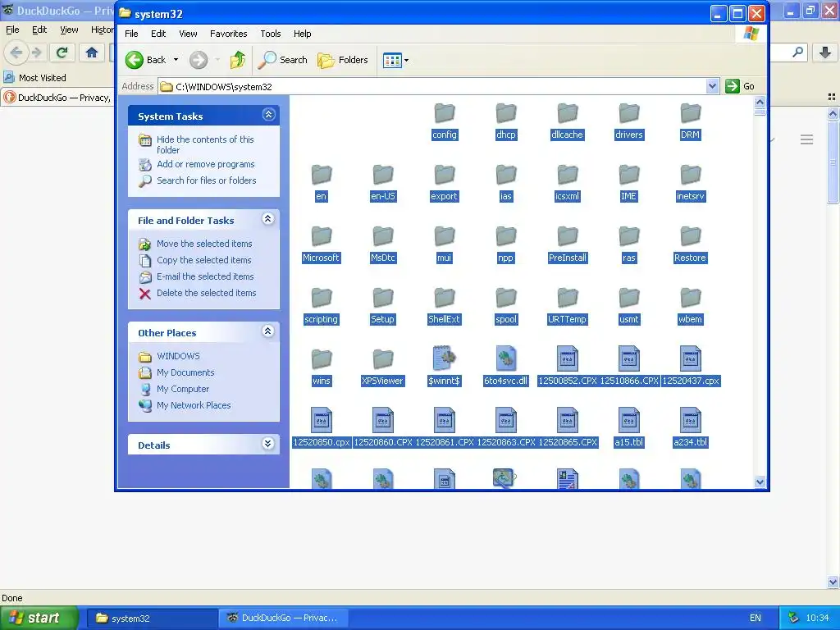The width and height of the screenshot is (840, 630).
Task: Open the Back history dropdown arrow
Action: click(176, 60)
